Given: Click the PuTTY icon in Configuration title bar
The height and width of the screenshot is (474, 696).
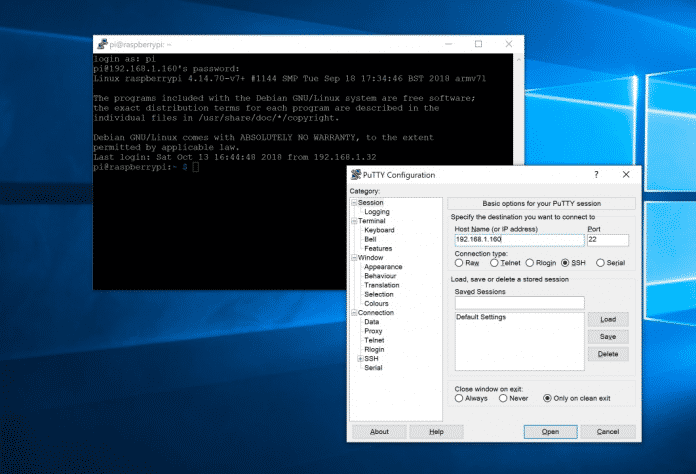Looking at the screenshot, I should pos(357,175).
